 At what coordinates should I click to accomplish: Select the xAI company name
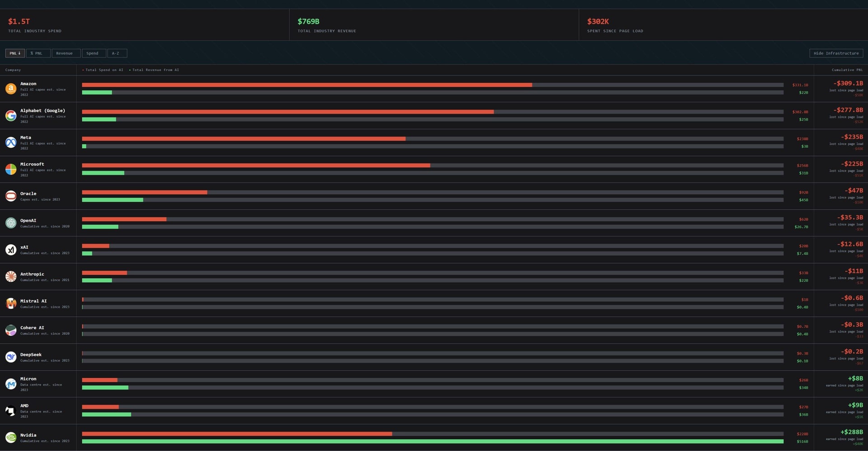(24, 247)
